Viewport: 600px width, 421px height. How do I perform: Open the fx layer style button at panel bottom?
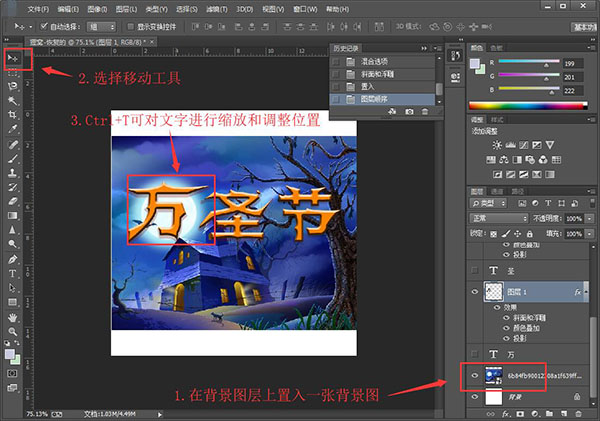505,414
